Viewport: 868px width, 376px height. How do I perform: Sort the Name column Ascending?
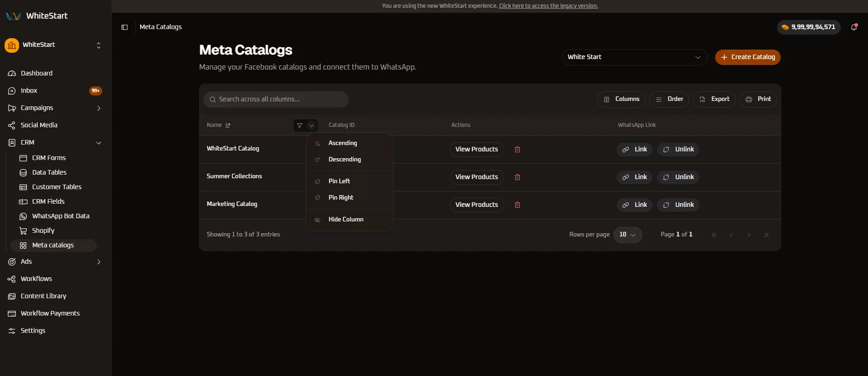[349, 143]
